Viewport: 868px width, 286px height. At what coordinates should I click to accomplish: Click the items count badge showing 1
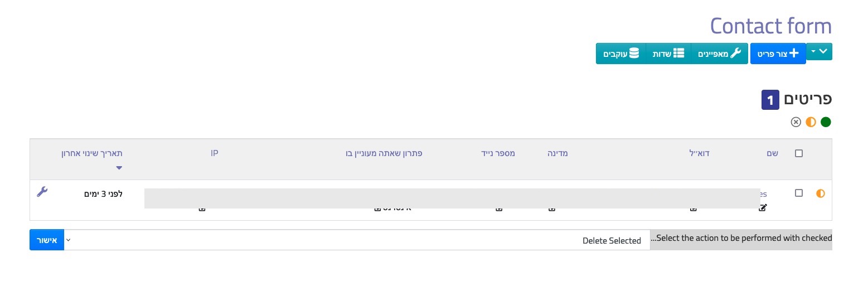tap(770, 100)
